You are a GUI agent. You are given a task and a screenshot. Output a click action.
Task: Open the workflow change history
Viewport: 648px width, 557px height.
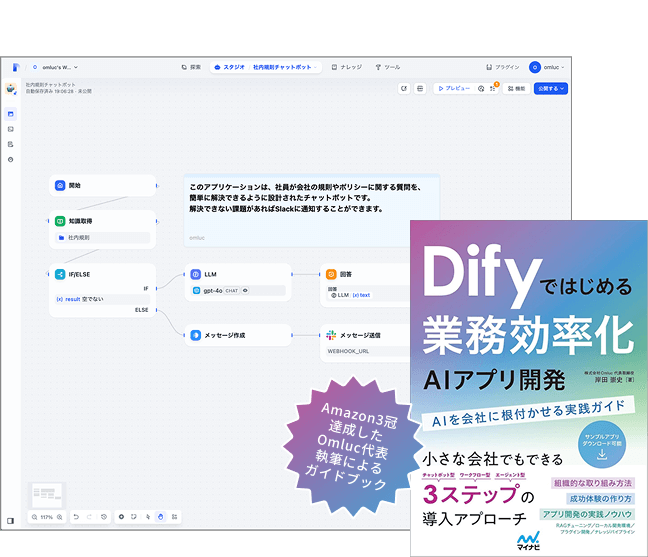click(104, 517)
